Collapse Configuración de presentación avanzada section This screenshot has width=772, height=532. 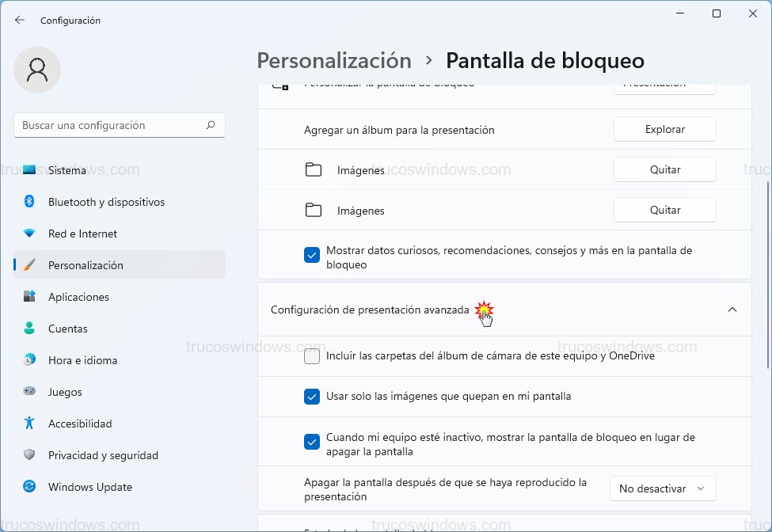point(732,310)
